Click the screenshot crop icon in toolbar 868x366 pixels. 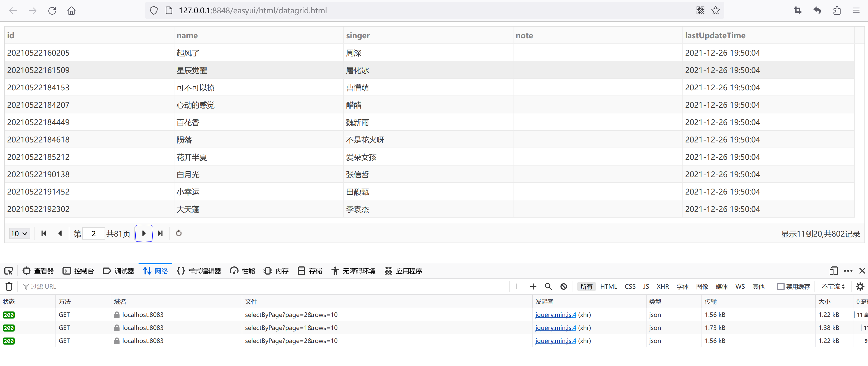pos(798,11)
